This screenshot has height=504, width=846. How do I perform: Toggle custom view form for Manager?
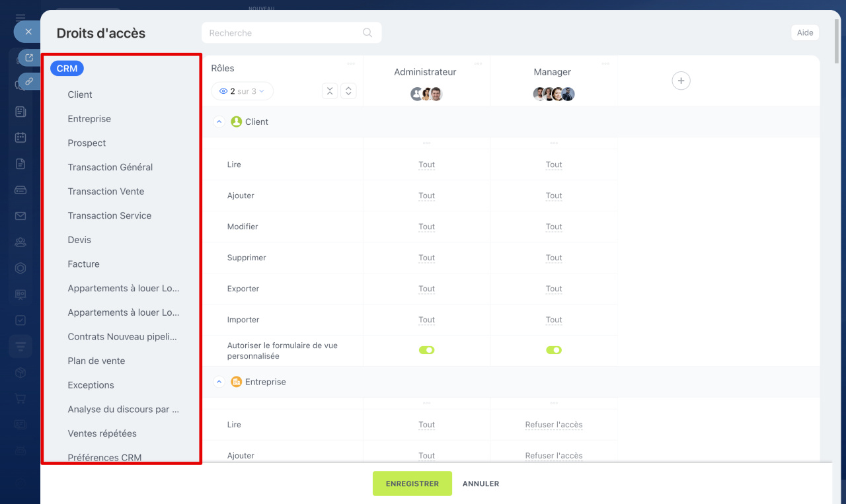point(554,350)
